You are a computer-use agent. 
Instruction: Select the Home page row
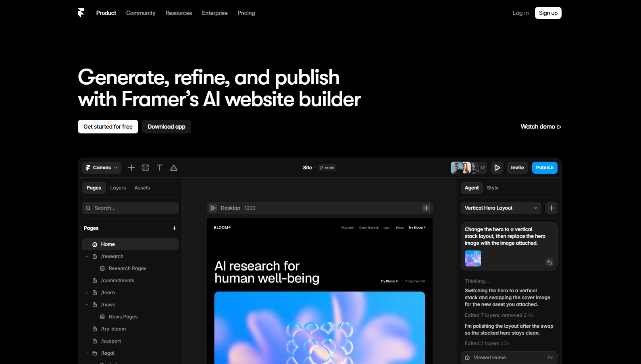coord(130,244)
